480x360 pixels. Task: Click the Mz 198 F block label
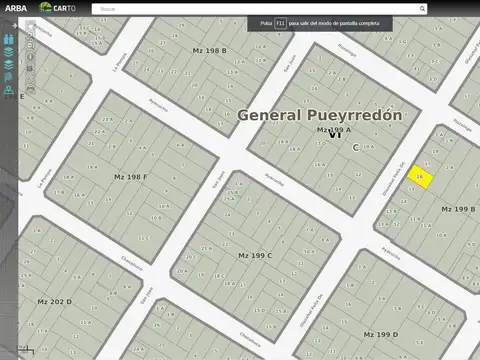(131, 177)
